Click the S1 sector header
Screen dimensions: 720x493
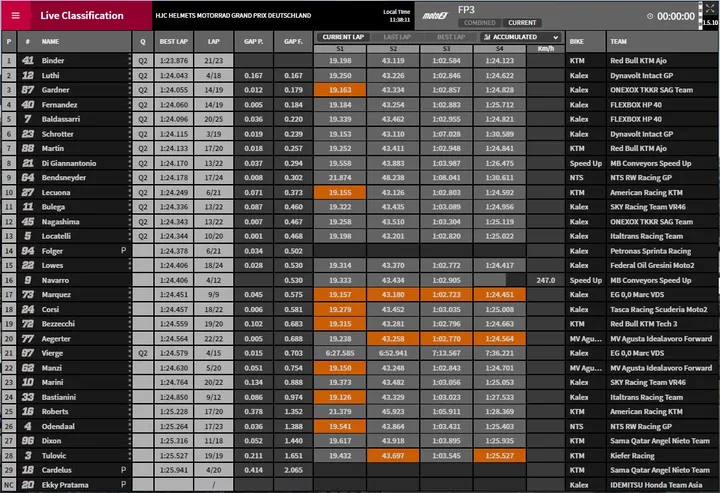[x=340, y=49]
